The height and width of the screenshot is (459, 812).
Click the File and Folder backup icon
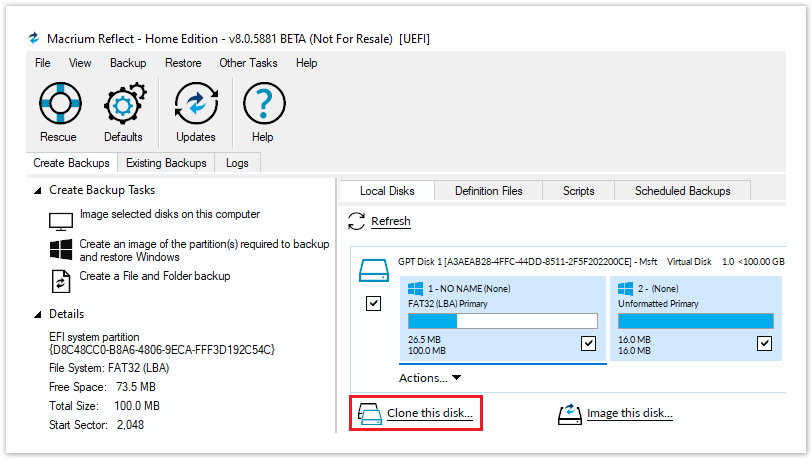(x=61, y=281)
